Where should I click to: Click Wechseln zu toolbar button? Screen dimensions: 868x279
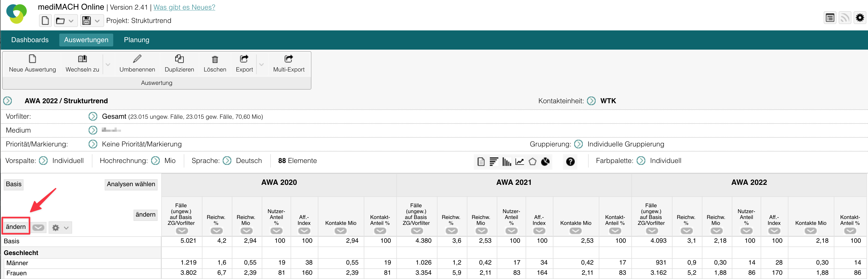(x=82, y=63)
